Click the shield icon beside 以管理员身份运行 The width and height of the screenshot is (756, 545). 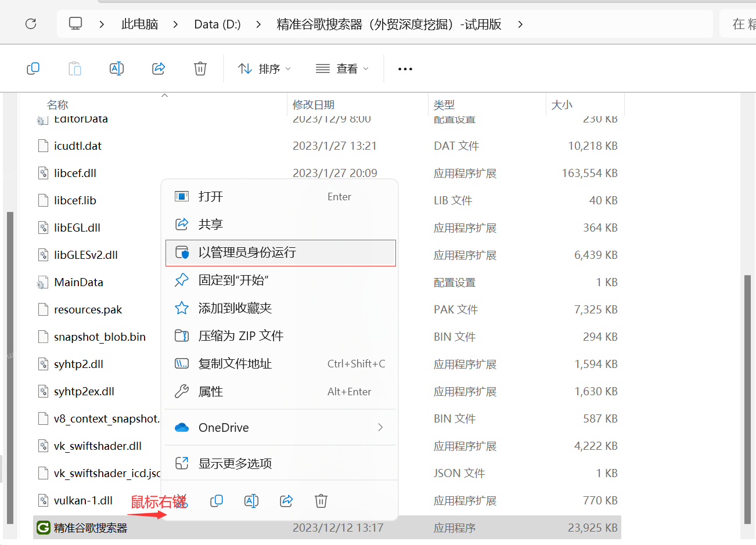click(182, 252)
